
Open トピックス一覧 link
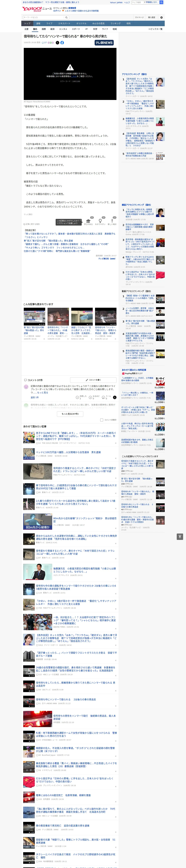[x=155, y=29]
